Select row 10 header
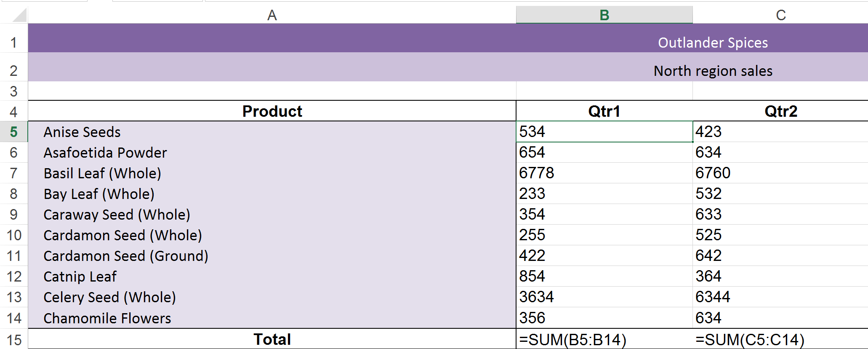The width and height of the screenshot is (868, 349). tap(14, 235)
